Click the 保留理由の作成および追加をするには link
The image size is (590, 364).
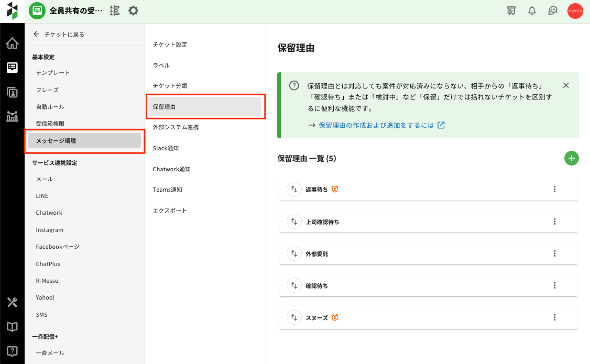click(x=376, y=125)
